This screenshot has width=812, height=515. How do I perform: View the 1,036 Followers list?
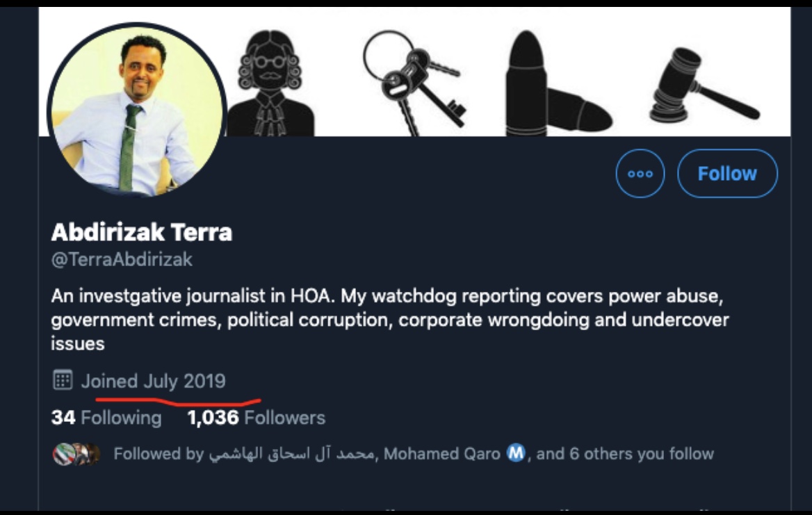click(x=256, y=418)
